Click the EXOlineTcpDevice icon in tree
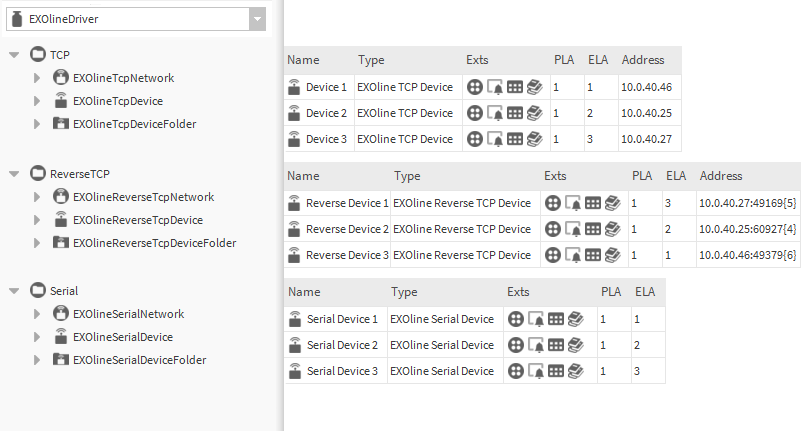The height and width of the screenshot is (431, 802). click(61, 100)
